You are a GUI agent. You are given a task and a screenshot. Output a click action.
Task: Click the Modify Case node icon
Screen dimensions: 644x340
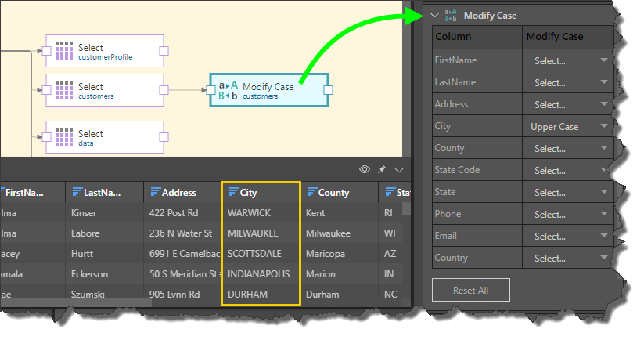coord(228,91)
